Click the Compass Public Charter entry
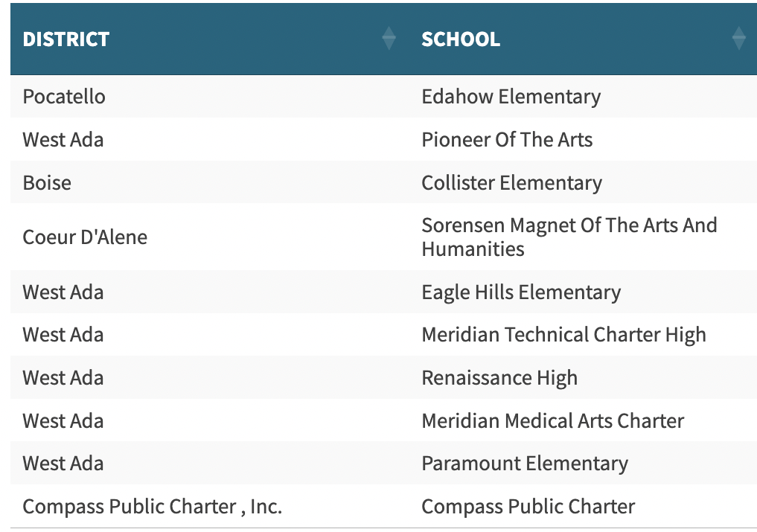Viewport: 757px width, 532px height. coord(528,506)
